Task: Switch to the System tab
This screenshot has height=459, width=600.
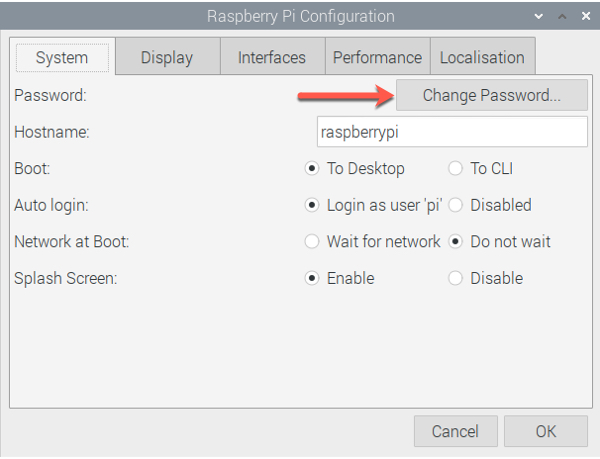Action: click(x=62, y=57)
